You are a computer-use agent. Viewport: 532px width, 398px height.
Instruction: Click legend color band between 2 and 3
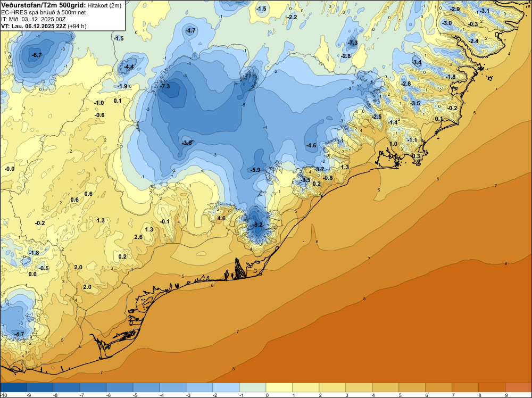(332, 387)
